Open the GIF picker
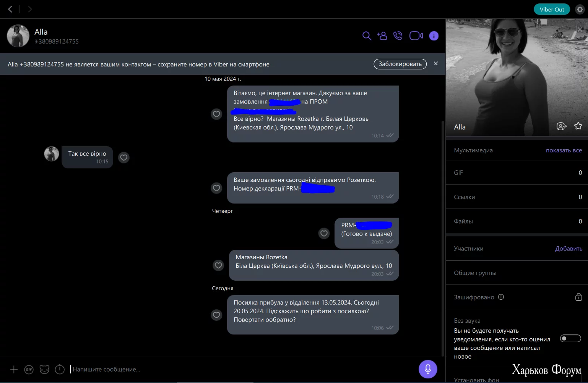 tap(29, 369)
